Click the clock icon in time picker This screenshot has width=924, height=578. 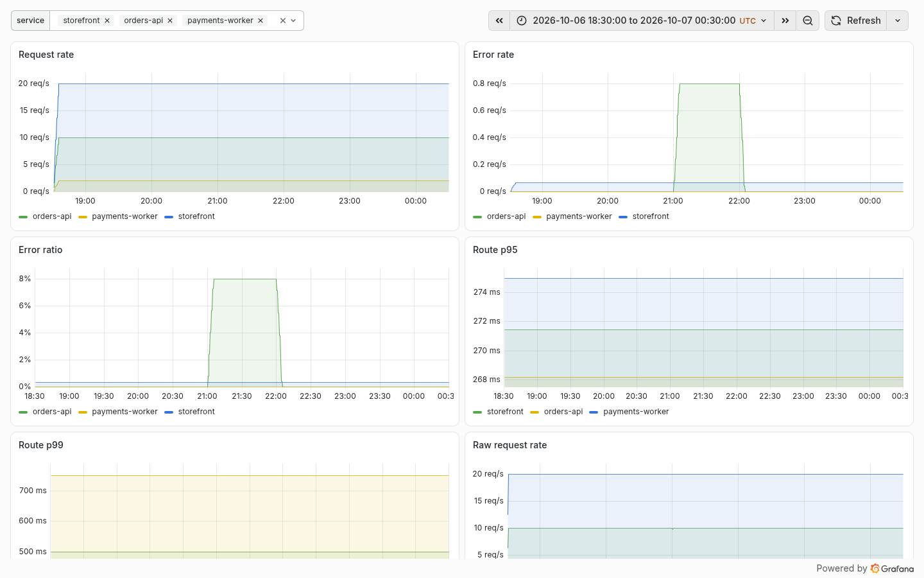coord(522,21)
